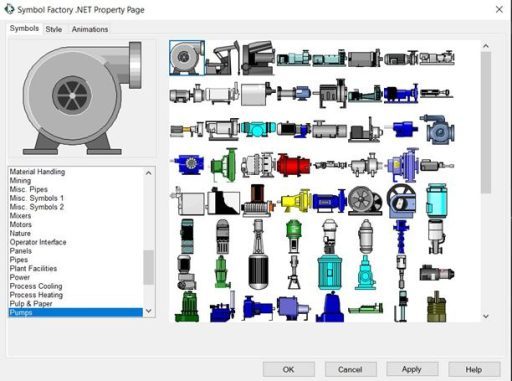Select the black curved-profile pump symbol
Image resolution: width=512 pixels, height=381 pixels.
(223, 201)
